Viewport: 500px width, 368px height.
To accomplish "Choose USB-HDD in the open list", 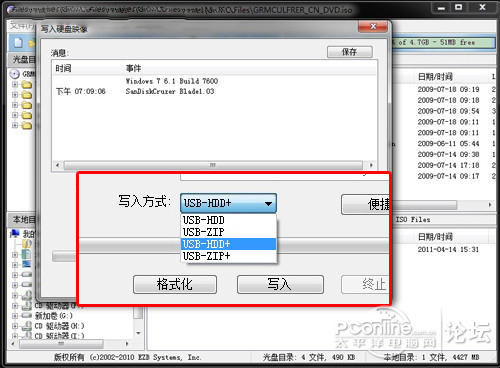I will [x=229, y=220].
